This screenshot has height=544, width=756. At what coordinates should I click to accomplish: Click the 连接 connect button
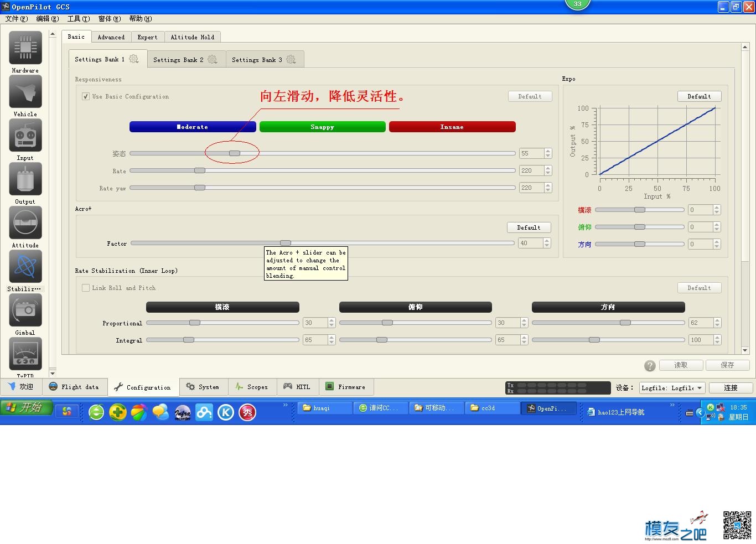(731, 388)
